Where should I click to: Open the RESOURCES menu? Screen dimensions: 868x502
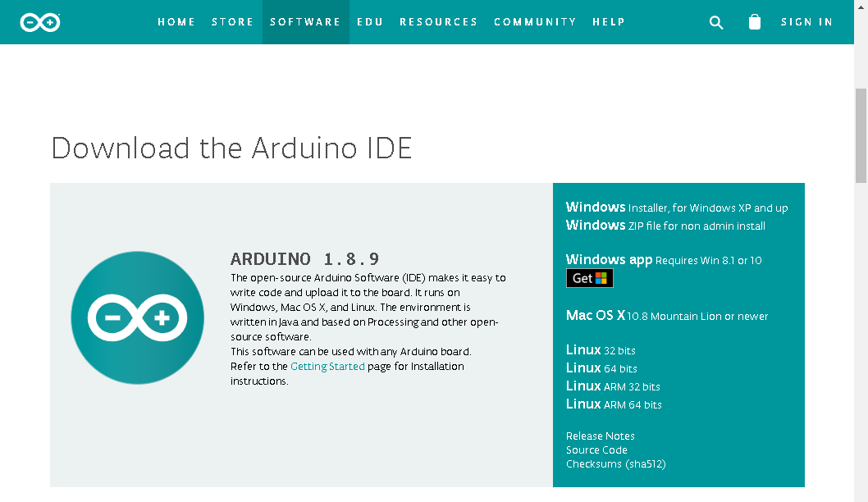439,22
